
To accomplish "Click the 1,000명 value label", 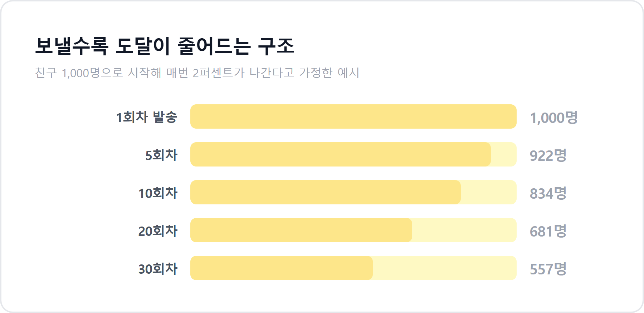I will point(554,117).
